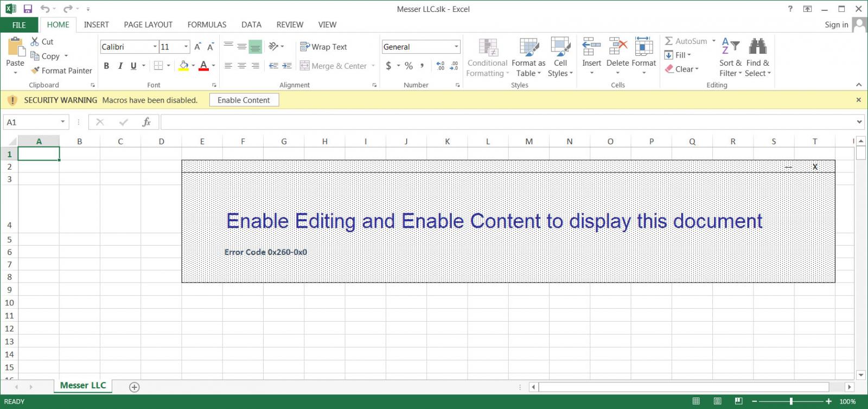Align text right in the cell
Viewport: 868px width, 409px height.
255,66
